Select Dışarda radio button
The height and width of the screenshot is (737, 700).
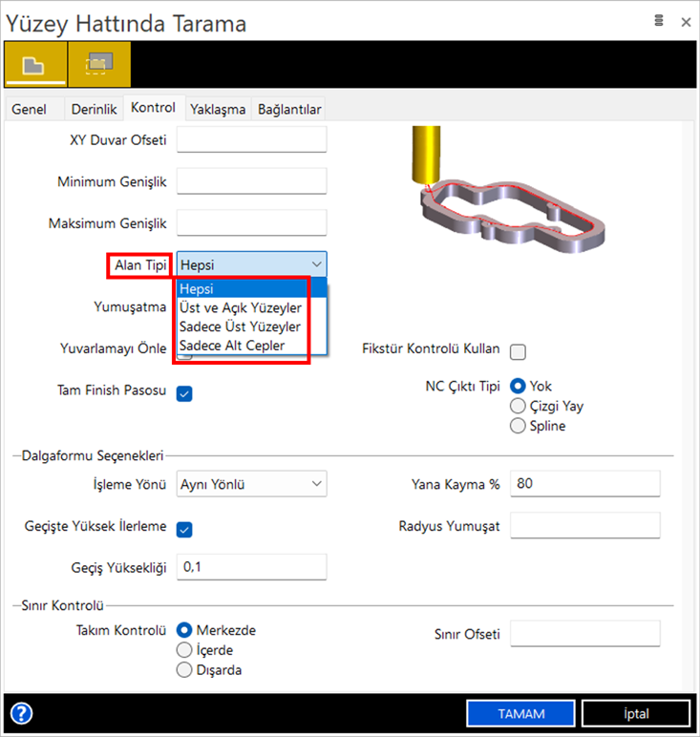(184, 670)
